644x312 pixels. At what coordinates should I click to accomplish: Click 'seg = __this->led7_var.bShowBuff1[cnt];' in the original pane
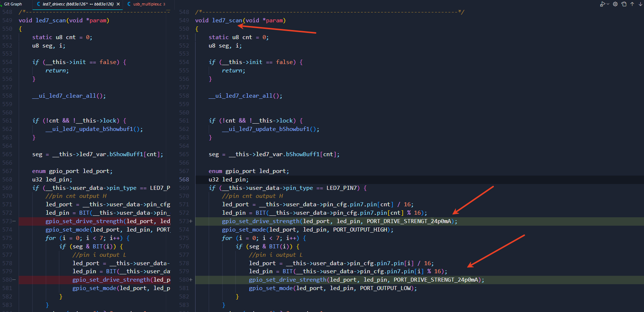(98, 154)
